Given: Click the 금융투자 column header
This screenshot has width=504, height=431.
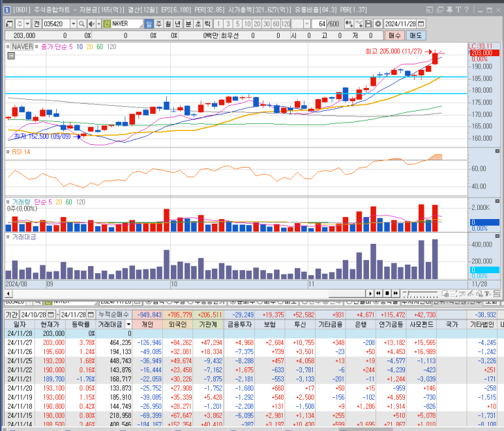Looking at the screenshot, I should [239, 324].
